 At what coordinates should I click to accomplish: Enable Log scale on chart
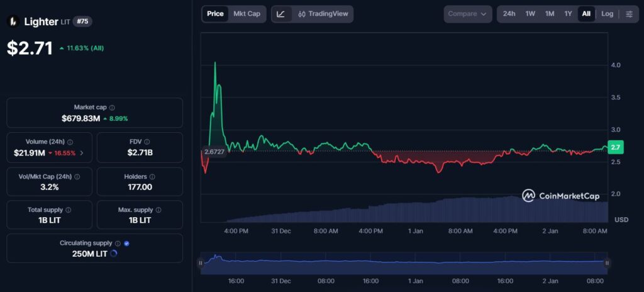[607, 14]
